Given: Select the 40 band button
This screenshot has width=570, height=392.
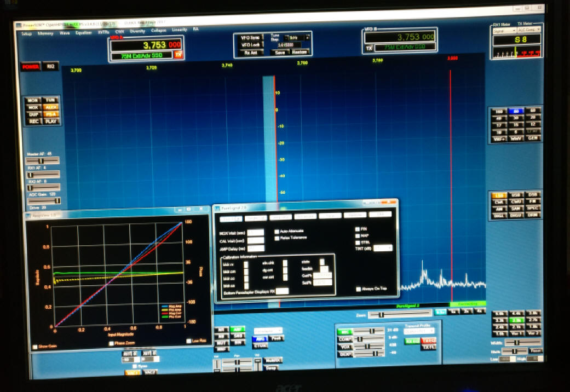Looking at the screenshot, I should 499,119.
